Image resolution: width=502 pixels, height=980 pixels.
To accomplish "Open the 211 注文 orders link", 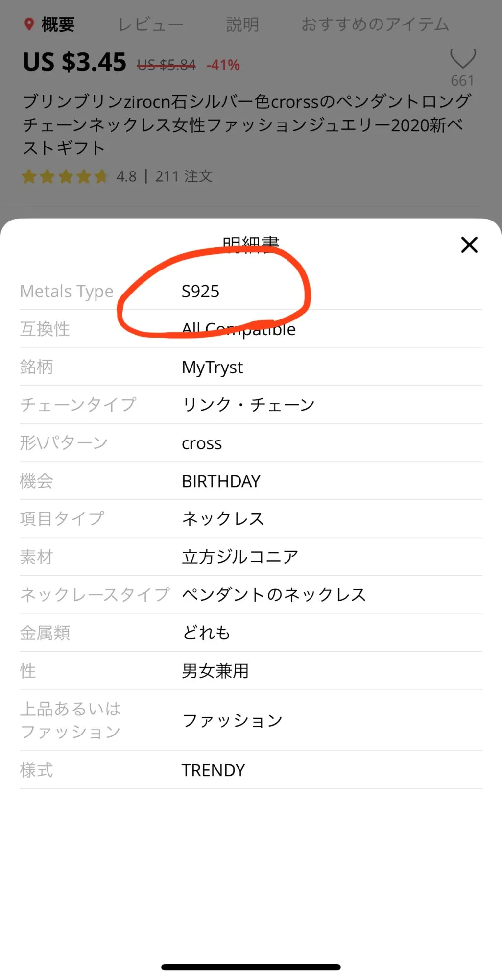I will 184,176.
